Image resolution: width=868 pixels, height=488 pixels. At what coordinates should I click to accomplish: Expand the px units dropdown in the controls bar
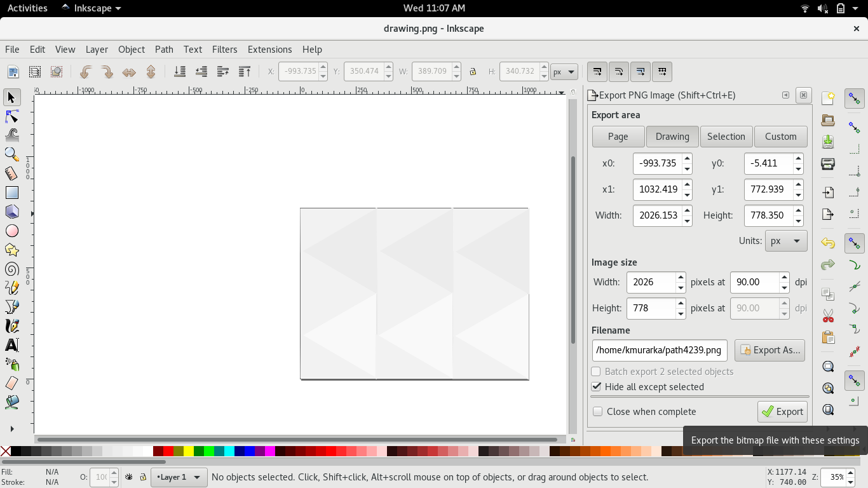(x=564, y=71)
